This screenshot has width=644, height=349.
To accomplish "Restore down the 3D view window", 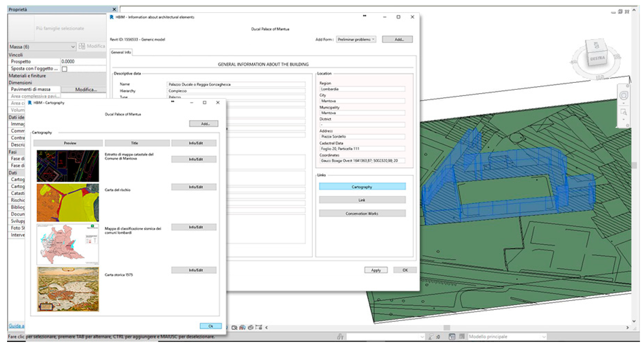I will click(620, 12).
